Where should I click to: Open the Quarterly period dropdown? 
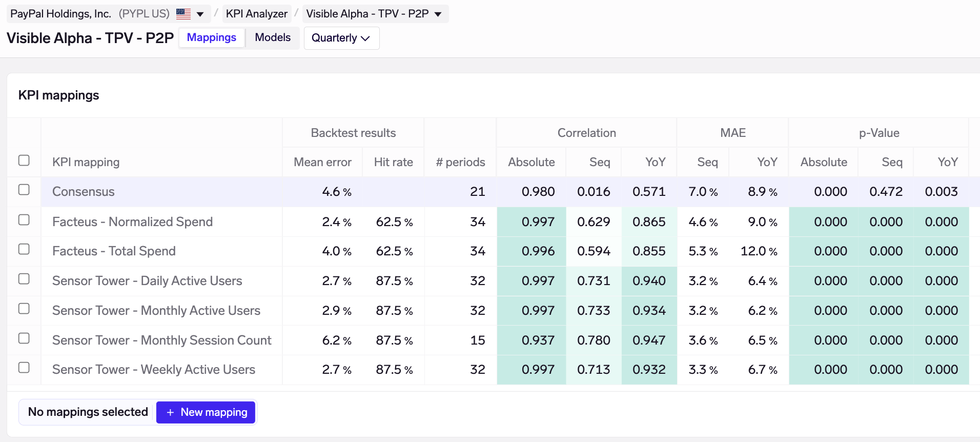[341, 38]
